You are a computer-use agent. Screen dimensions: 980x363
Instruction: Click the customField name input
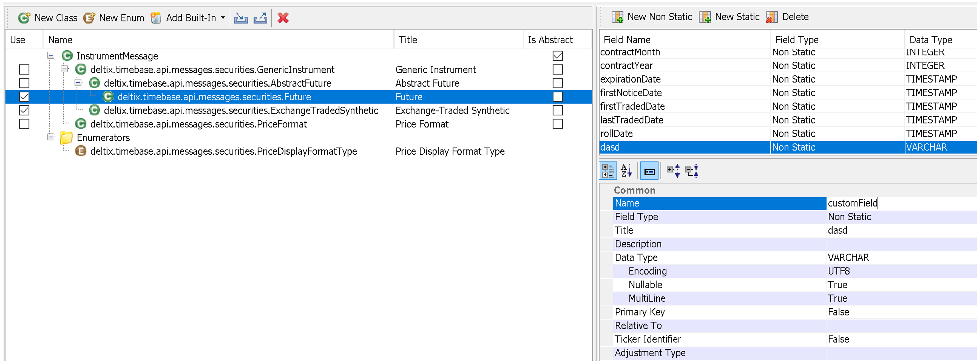click(901, 204)
